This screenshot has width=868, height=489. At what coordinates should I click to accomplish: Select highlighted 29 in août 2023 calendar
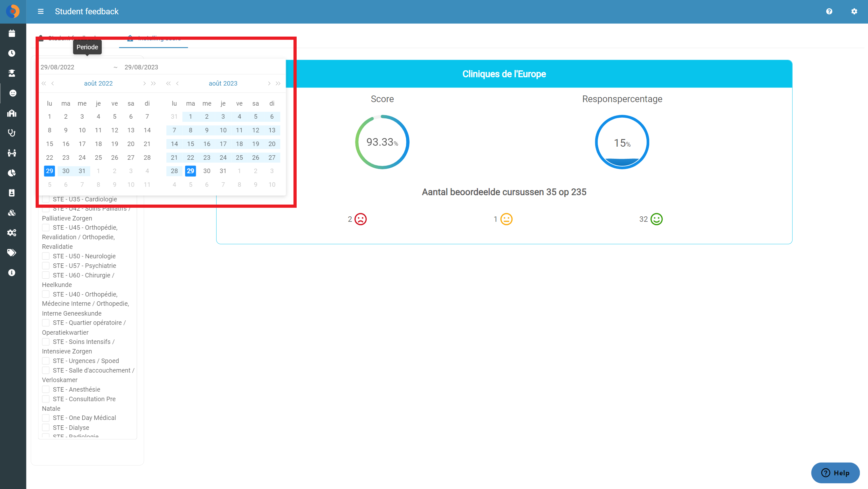click(190, 171)
